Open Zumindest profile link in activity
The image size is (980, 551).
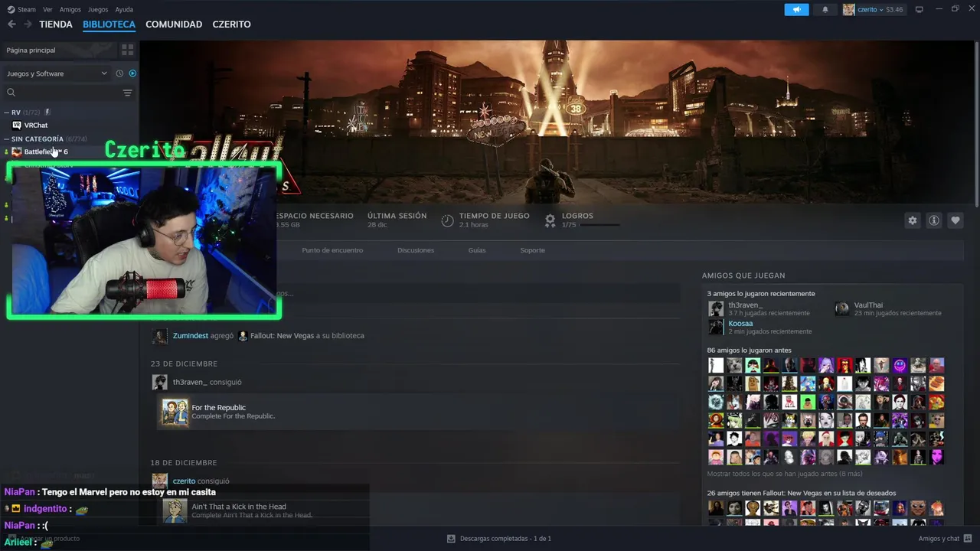[190, 336]
